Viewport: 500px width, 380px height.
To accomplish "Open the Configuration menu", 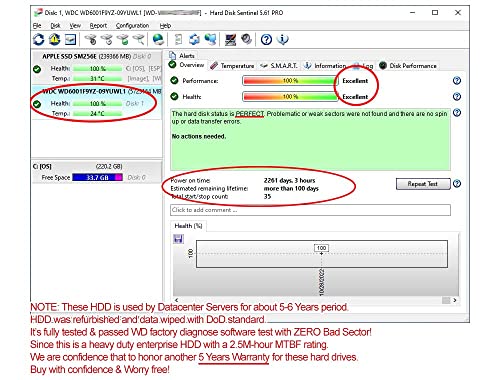I will (x=132, y=26).
